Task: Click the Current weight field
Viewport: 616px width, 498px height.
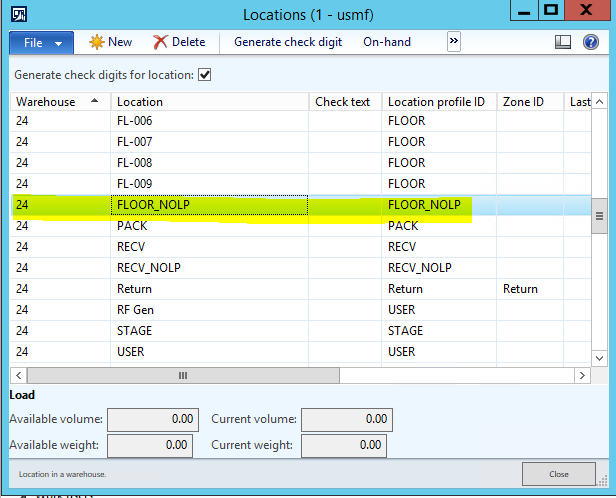Action: tap(344, 445)
